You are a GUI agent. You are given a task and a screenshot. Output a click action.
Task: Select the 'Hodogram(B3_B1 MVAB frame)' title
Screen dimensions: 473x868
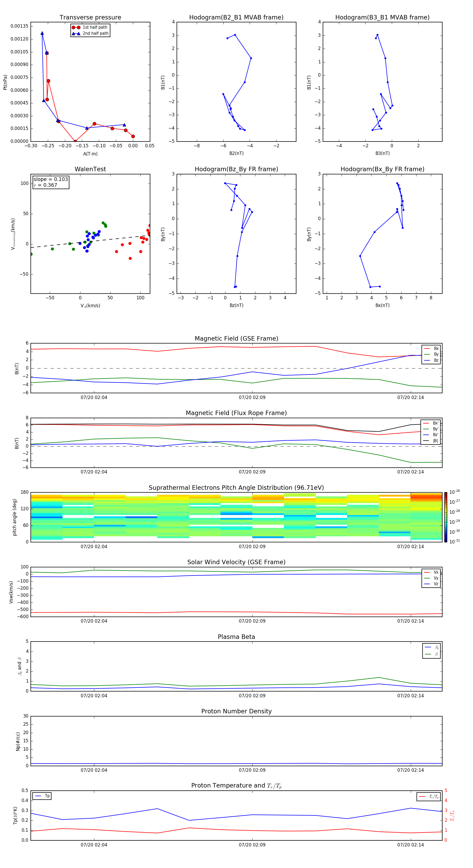382,18
